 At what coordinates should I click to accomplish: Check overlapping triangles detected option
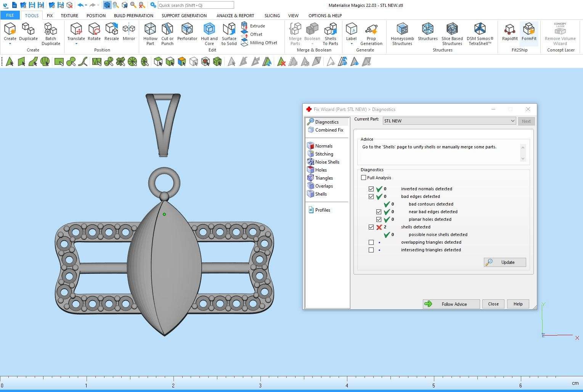[x=371, y=243]
